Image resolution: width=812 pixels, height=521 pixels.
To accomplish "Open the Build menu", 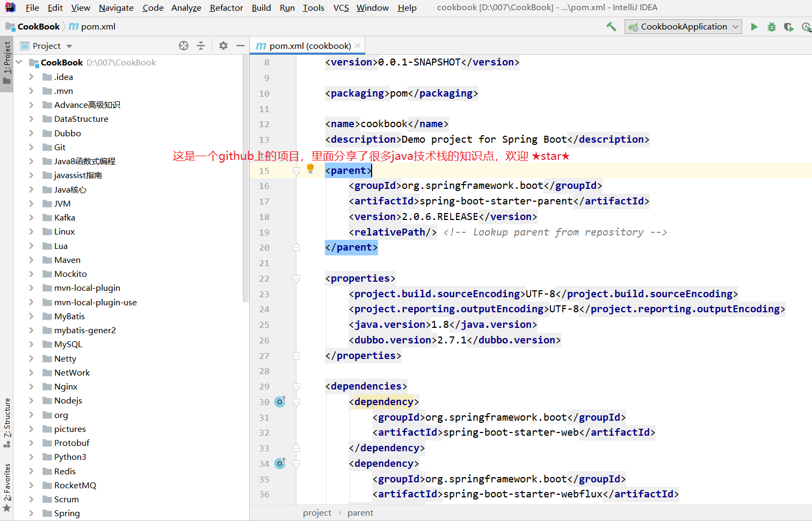I will (x=261, y=8).
